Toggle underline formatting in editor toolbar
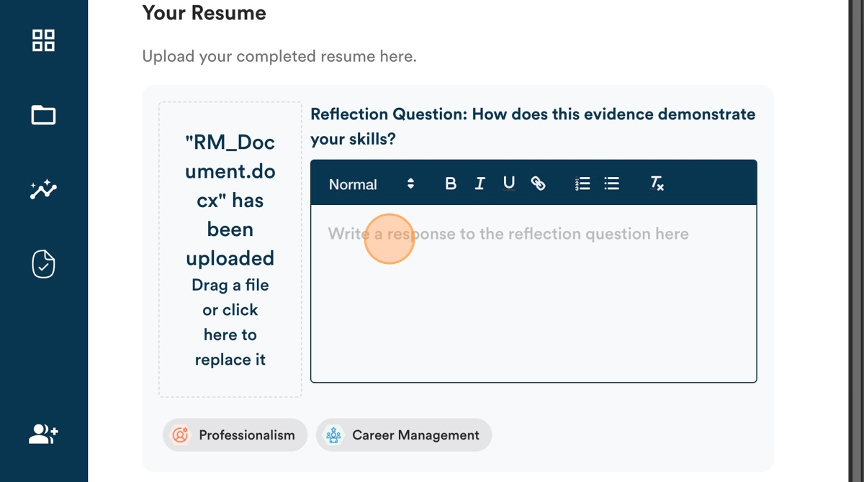 (509, 183)
